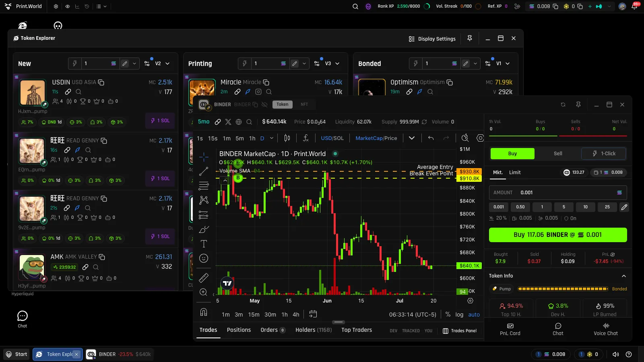644x362 pixels.
Task: Select the crosshair cursor tool on chart
Action: point(204,157)
